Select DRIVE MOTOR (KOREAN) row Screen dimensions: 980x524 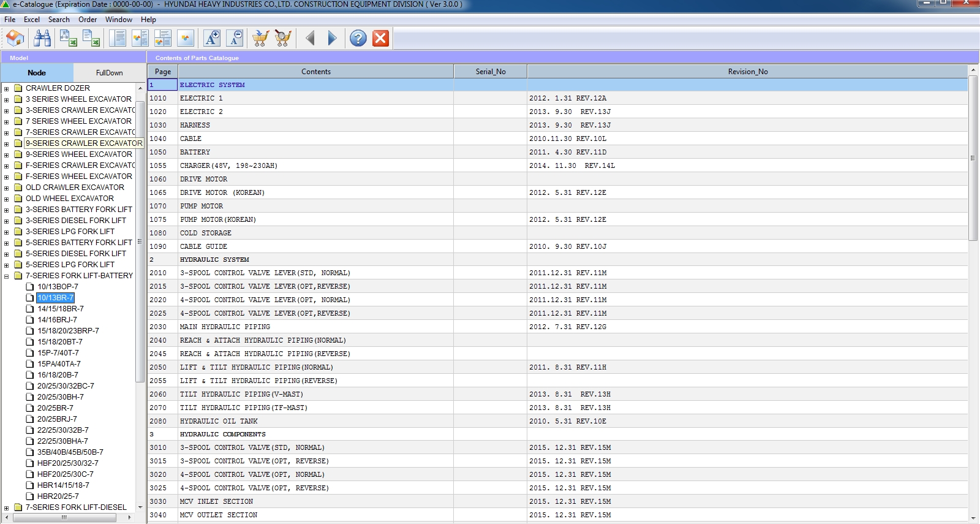click(x=558, y=192)
